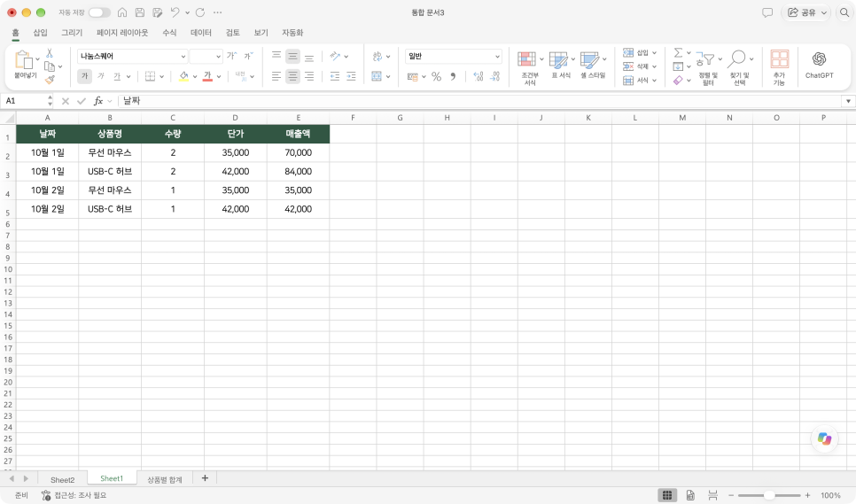Select cell containing 84,000
Image resolution: width=856 pixels, height=504 pixels.
298,171
